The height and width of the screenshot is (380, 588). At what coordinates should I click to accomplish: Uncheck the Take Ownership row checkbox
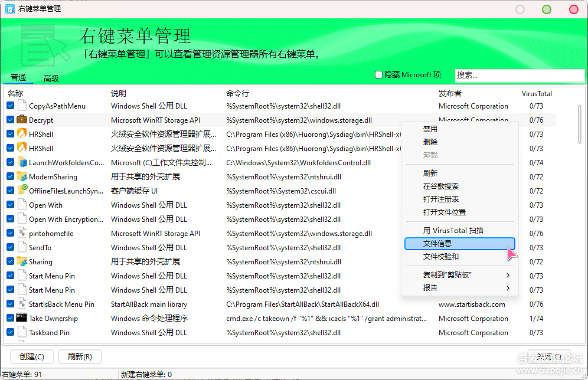pos(11,318)
